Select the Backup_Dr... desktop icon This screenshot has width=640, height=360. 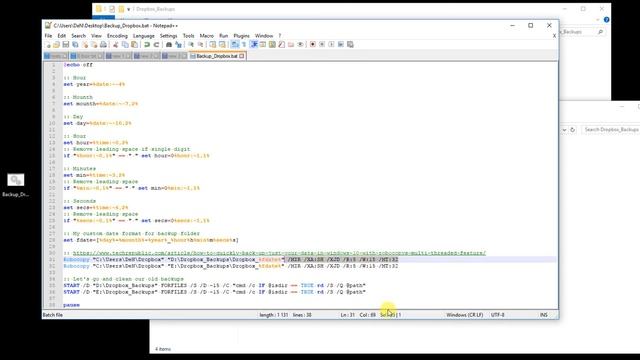pyautogui.click(x=16, y=185)
